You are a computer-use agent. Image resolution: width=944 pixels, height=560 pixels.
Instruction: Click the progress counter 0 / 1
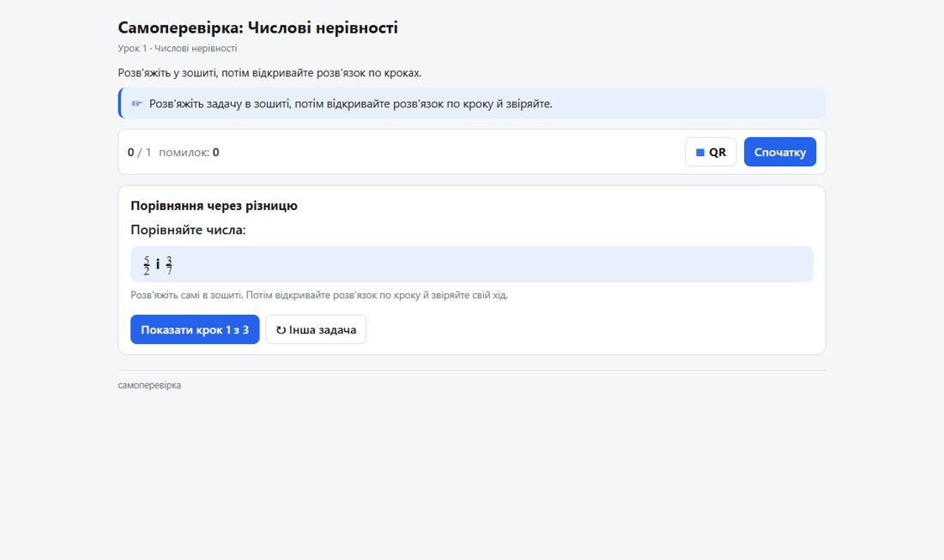pyautogui.click(x=139, y=152)
